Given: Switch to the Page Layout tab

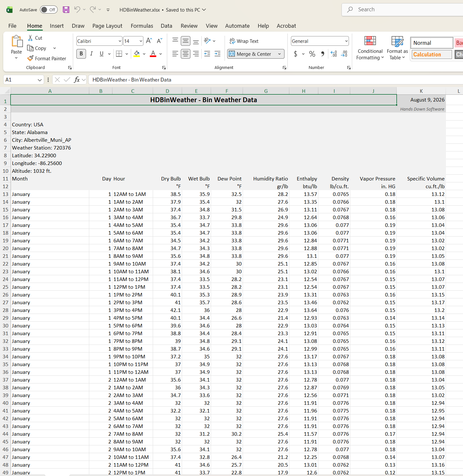Looking at the screenshot, I should tap(107, 26).
